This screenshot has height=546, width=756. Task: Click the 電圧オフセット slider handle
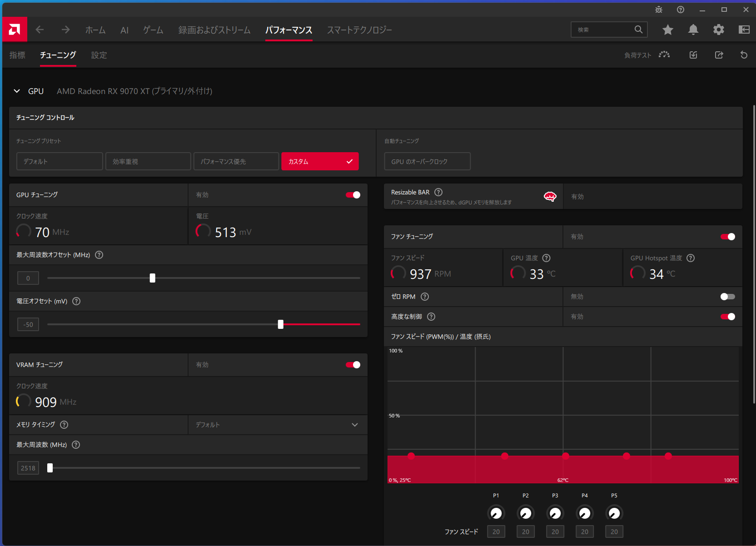281,324
